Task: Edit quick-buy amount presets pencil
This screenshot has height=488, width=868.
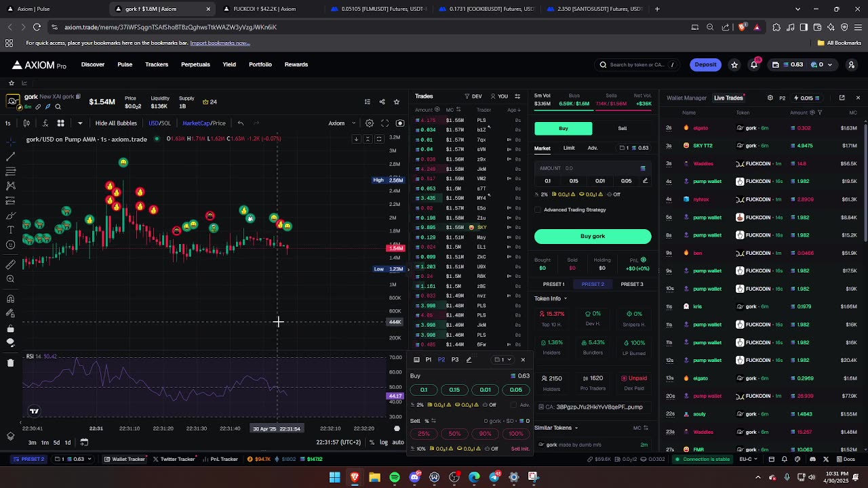Action: pyautogui.click(x=645, y=181)
